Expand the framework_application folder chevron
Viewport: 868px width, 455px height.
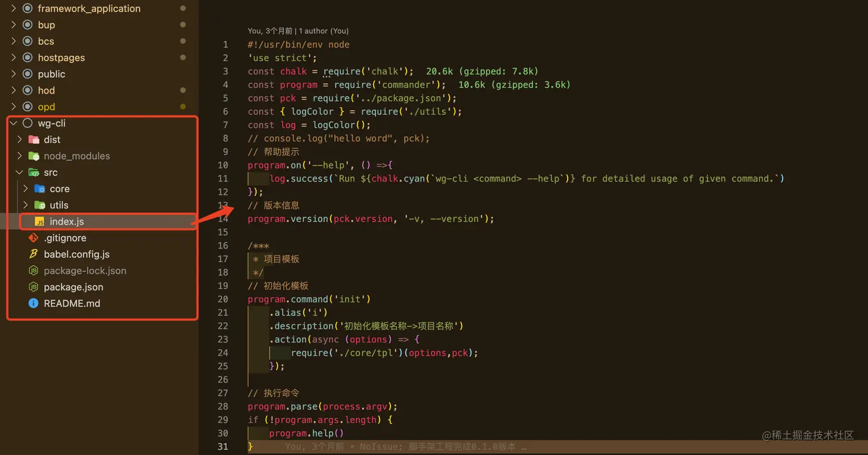pos(13,9)
